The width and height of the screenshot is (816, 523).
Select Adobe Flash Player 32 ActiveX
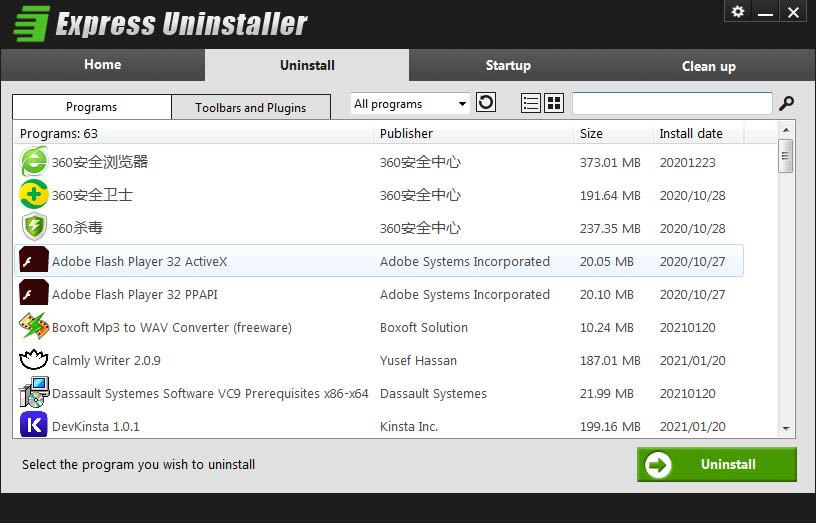point(379,261)
